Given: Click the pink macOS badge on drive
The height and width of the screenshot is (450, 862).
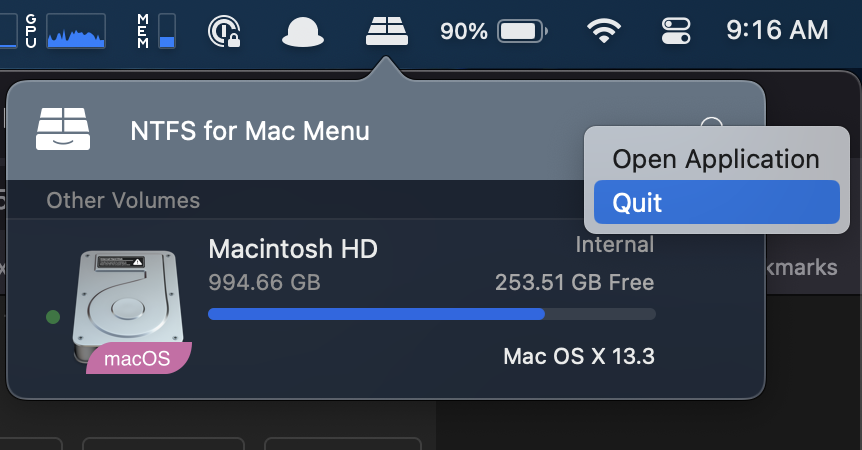Looking at the screenshot, I should [x=137, y=359].
